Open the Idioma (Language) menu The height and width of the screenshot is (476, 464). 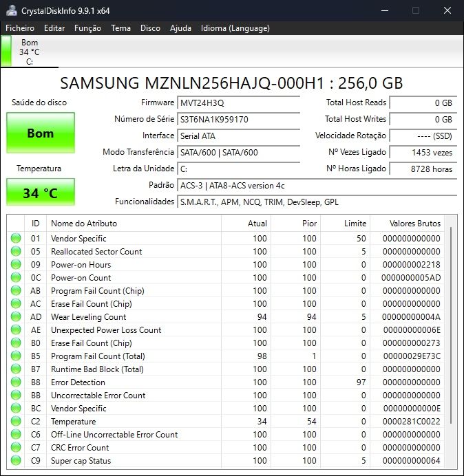[x=235, y=28]
